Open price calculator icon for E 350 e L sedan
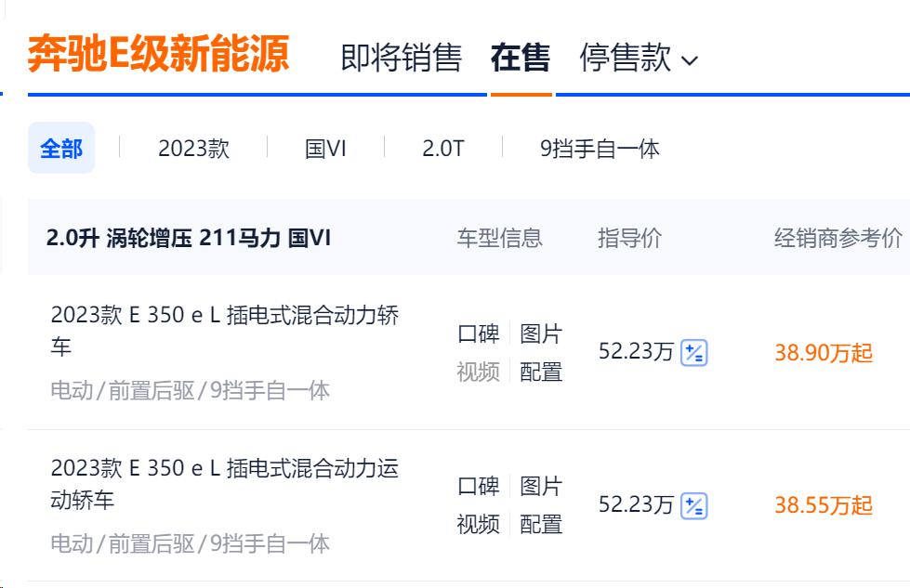This screenshot has width=910, height=588. coord(694,353)
